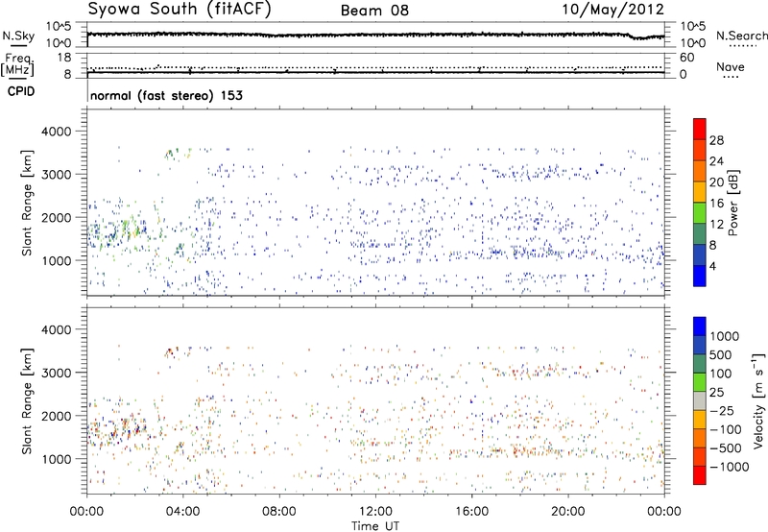Click "3000" on the Power panel range axis
Viewport: 768px width, 532px height.
click(56, 175)
